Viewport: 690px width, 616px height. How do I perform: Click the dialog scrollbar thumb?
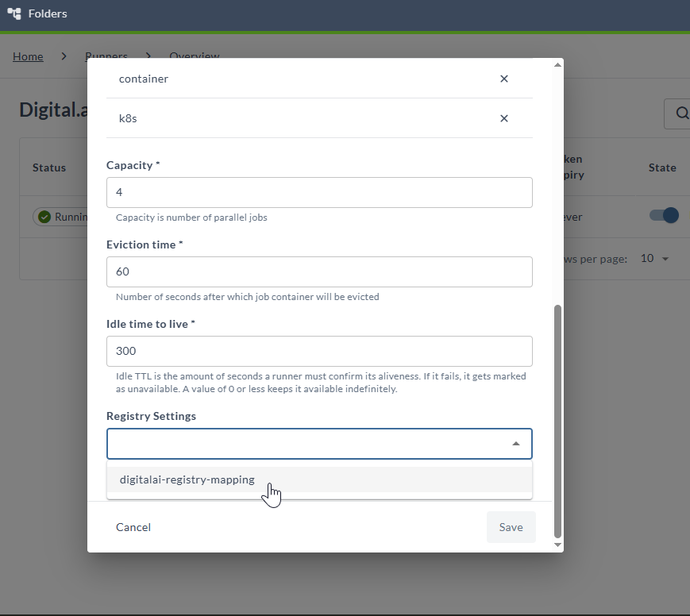557,421
